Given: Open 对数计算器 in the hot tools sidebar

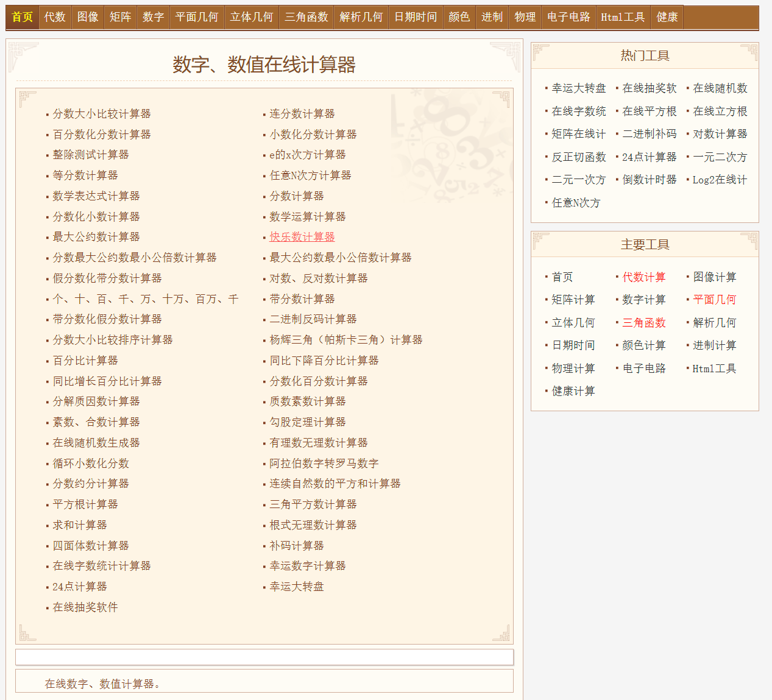Looking at the screenshot, I should coord(720,134).
